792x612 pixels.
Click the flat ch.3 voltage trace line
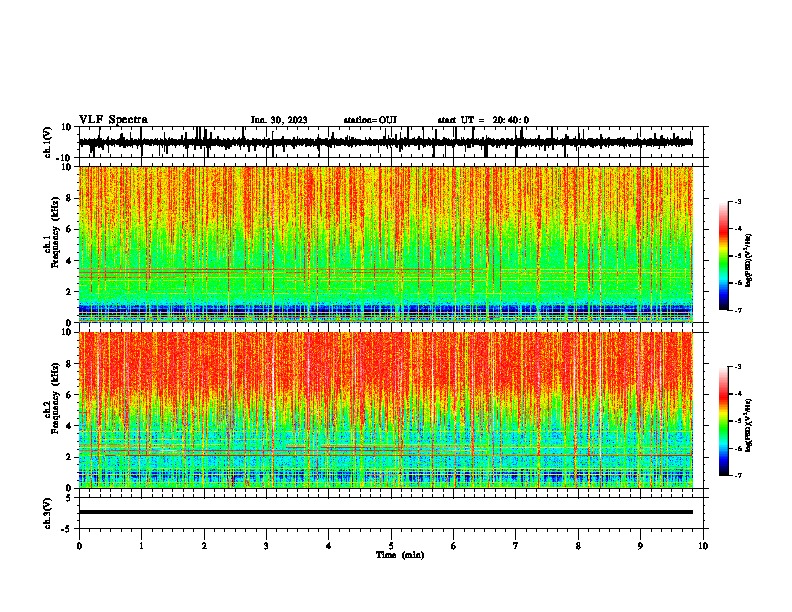click(385, 512)
